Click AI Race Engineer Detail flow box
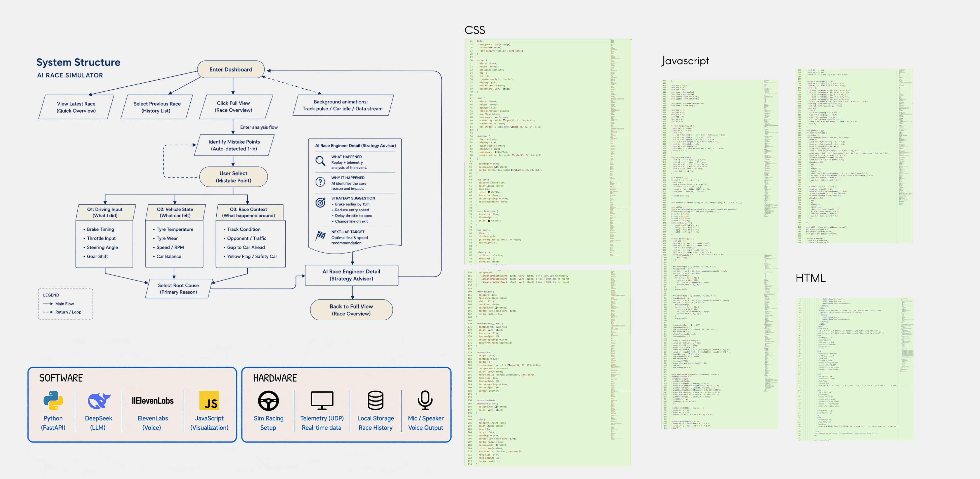This screenshot has width=980, height=479. tap(352, 275)
